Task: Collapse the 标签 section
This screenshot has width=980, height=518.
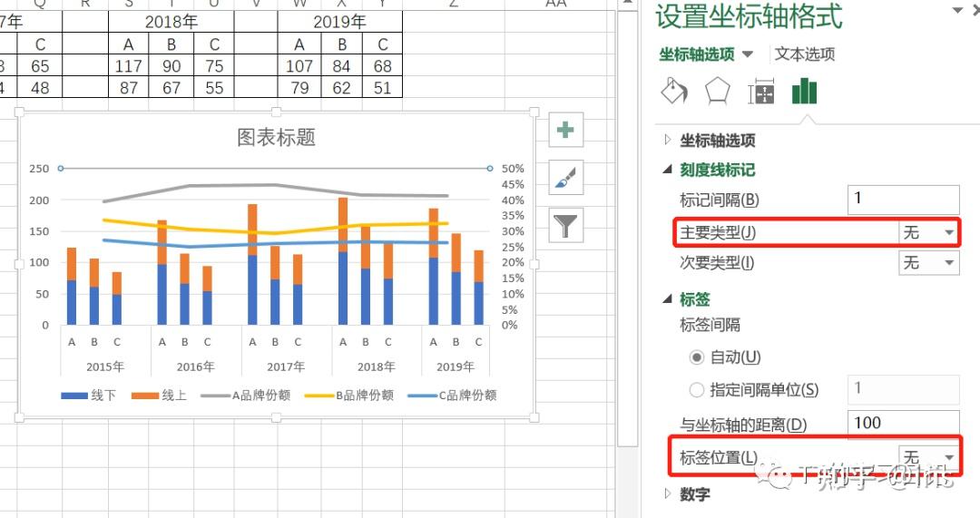Action: click(x=668, y=299)
